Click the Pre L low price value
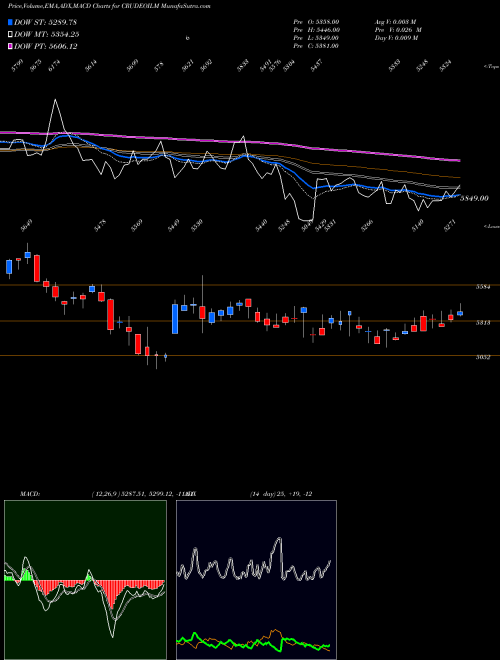The image size is (500, 660). [327, 38]
